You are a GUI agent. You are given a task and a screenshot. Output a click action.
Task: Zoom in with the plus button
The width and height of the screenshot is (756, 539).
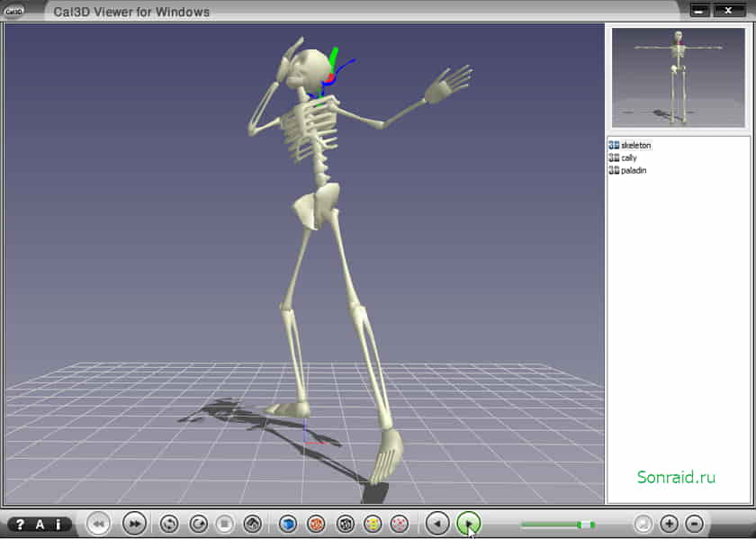click(x=669, y=524)
